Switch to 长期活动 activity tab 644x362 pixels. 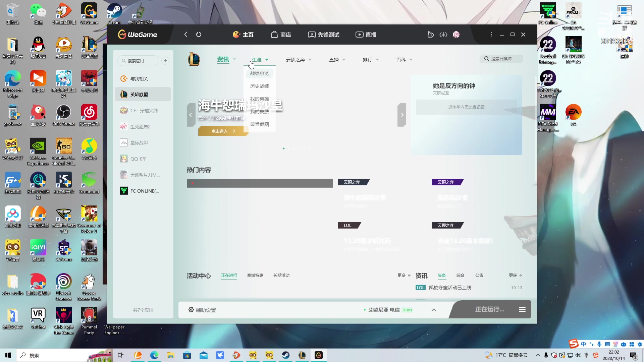pos(281,276)
